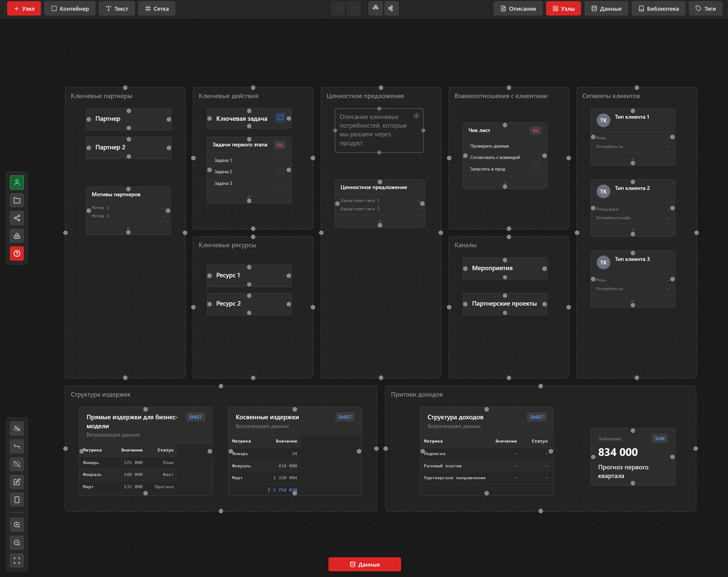Click SHEET badge on Косвенные издержки card
The width and height of the screenshot is (728, 577).
click(345, 417)
